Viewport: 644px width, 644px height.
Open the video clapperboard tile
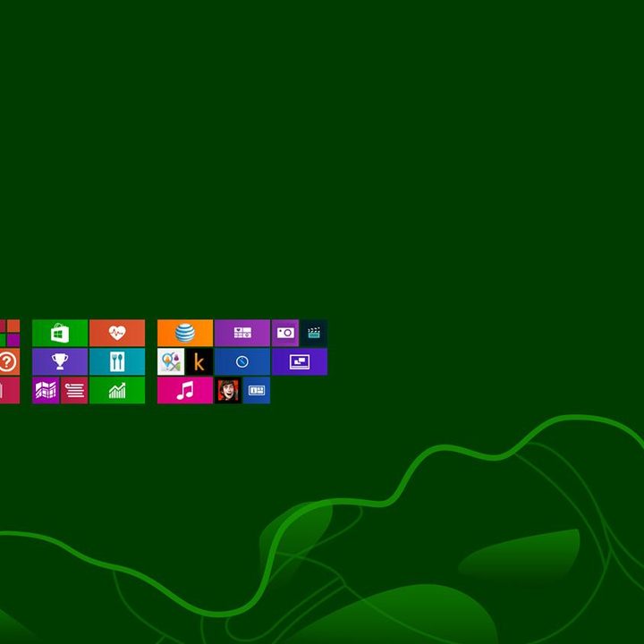(x=314, y=333)
